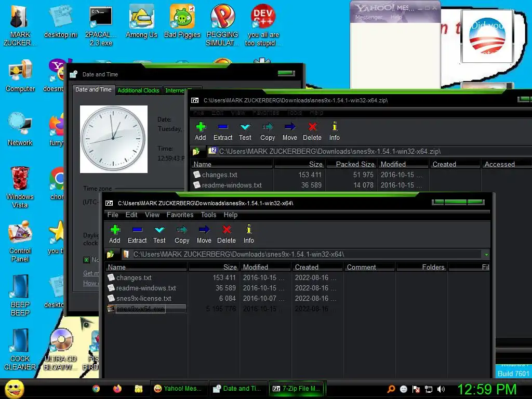
Task: Click Info in front 7-Zip window toolbar
Action: pyautogui.click(x=249, y=234)
